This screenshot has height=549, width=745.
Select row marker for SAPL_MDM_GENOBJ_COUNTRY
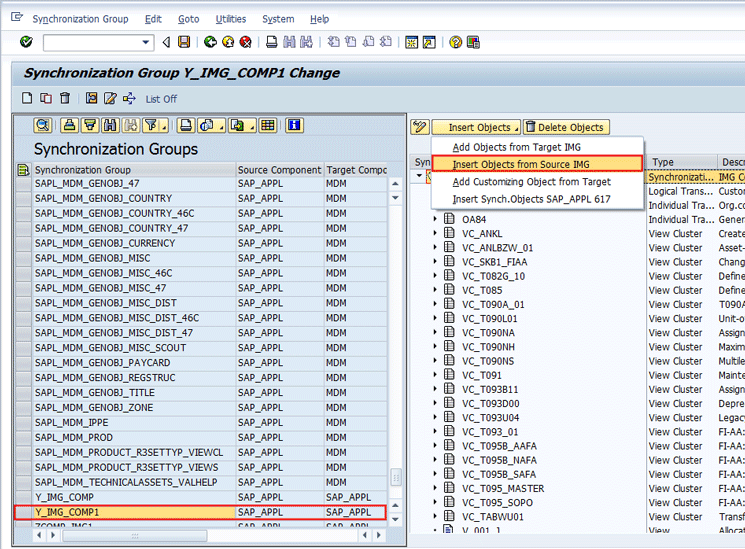point(23,199)
